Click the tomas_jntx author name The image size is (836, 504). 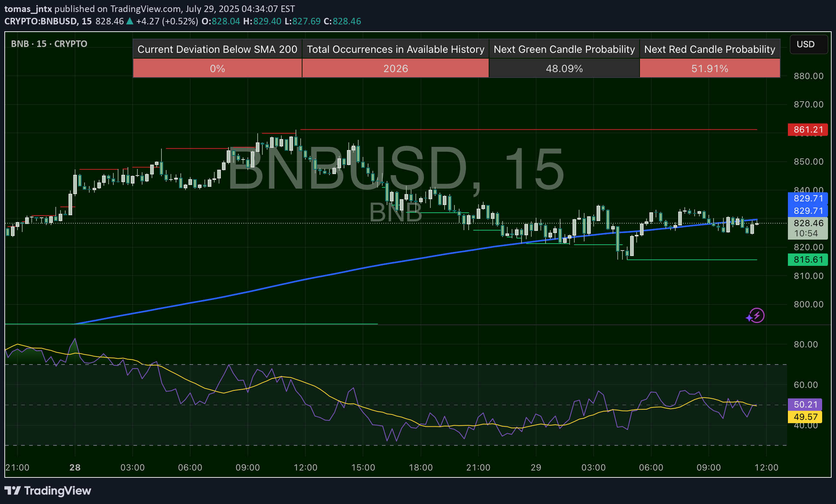point(28,9)
